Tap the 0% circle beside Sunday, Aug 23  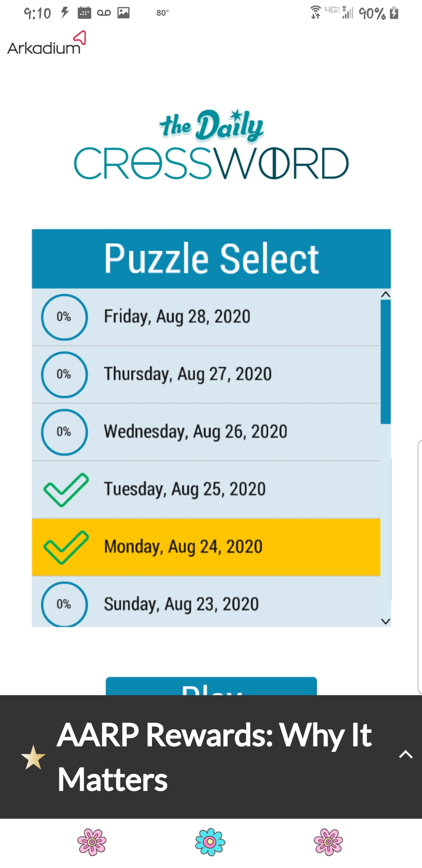point(64,604)
